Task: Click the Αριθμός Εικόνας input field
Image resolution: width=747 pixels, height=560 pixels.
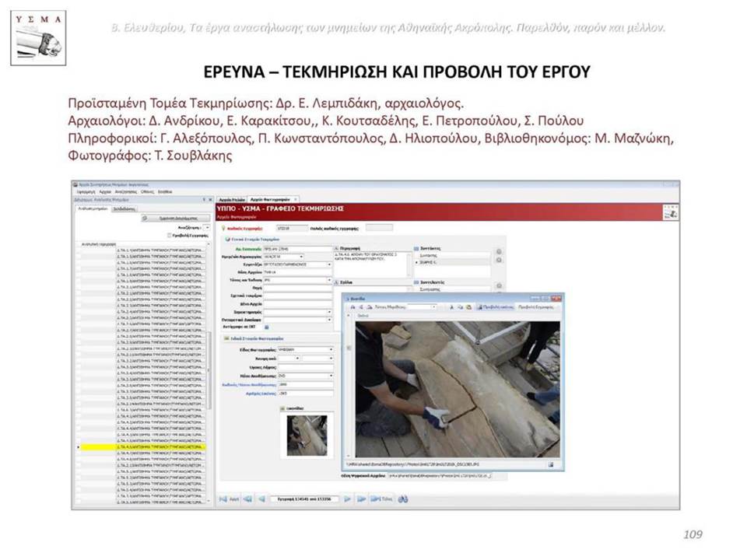Action: [305, 394]
